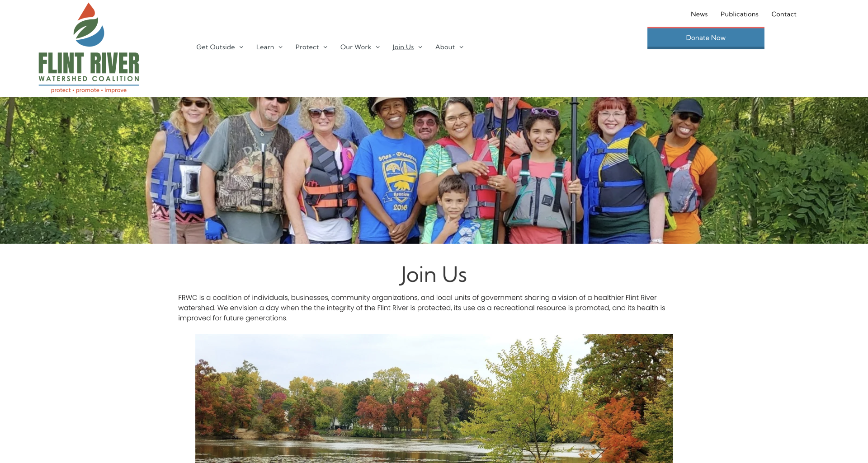Click the Join Us page heading
The image size is (868, 463).
[433, 275]
